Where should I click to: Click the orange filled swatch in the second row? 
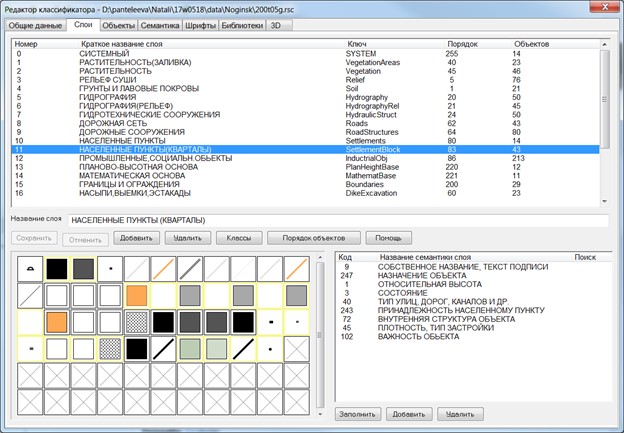click(x=136, y=295)
